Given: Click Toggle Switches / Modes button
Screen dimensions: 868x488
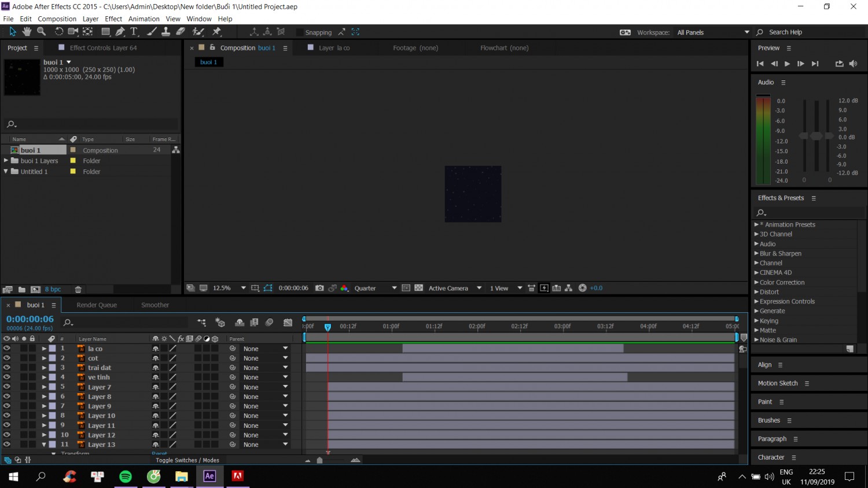Looking at the screenshot, I should (187, 460).
